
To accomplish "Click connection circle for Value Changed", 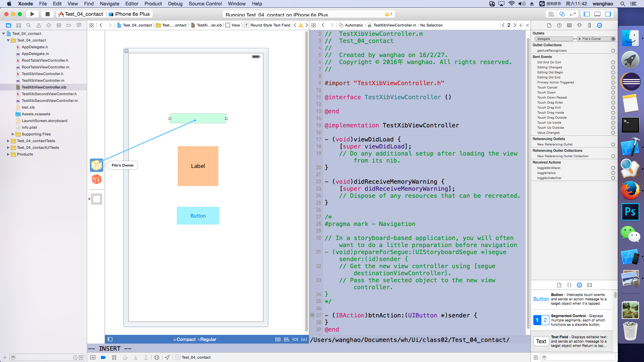I will [613, 133].
